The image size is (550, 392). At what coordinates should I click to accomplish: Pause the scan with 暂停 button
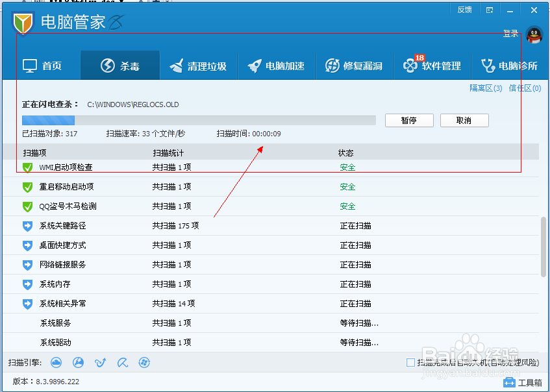(x=409, y=121)
